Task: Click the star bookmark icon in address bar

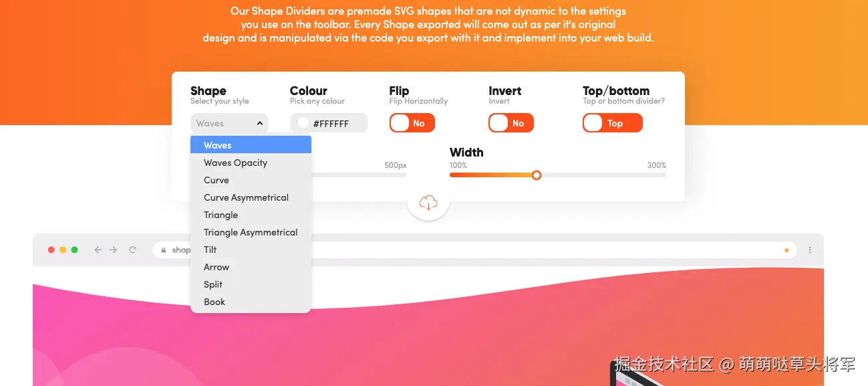Action: [786, 250]
